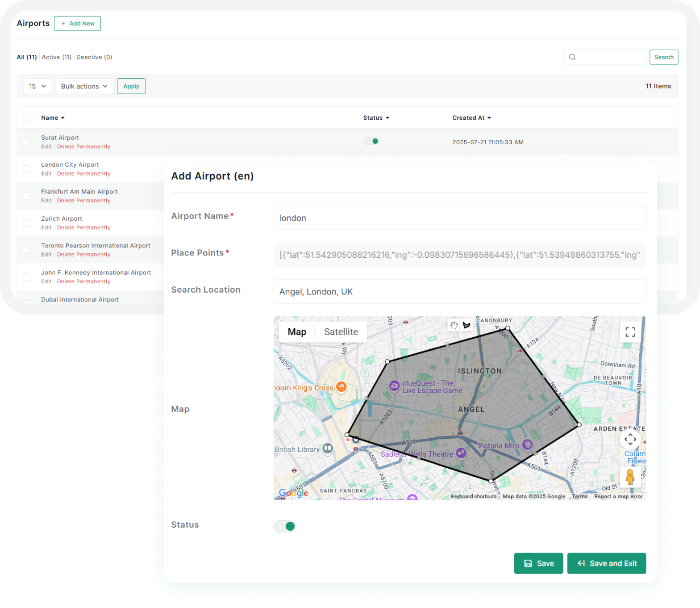This screenshot has width=700, height=608.
Task: Click the map camera pan control icon
Action: (630, 439)
